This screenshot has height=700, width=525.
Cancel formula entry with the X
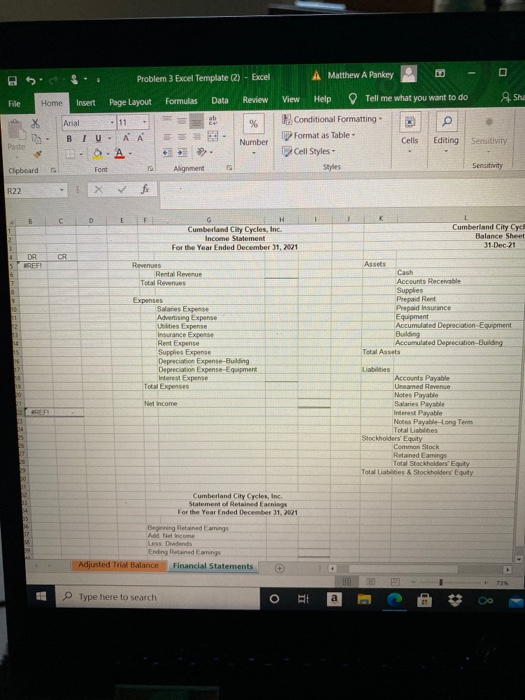click(x=99, y=190)
